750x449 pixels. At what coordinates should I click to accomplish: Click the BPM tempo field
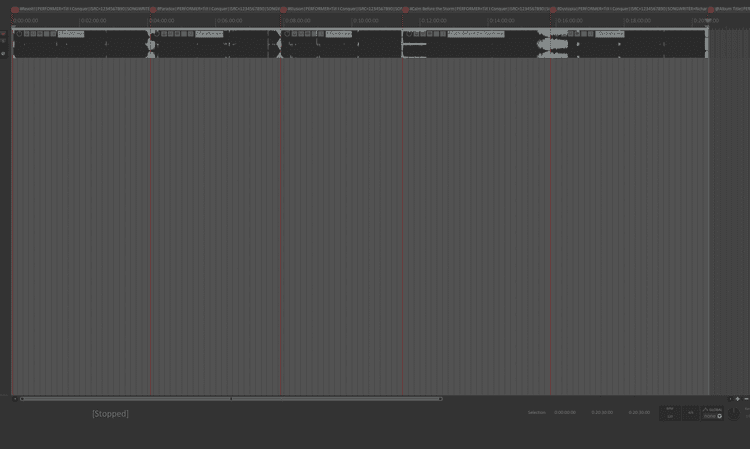[x=670, y=413]
